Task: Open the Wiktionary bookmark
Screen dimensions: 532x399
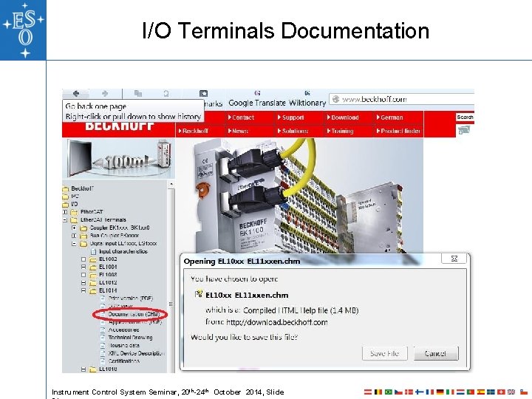Action: click(307, 103)
